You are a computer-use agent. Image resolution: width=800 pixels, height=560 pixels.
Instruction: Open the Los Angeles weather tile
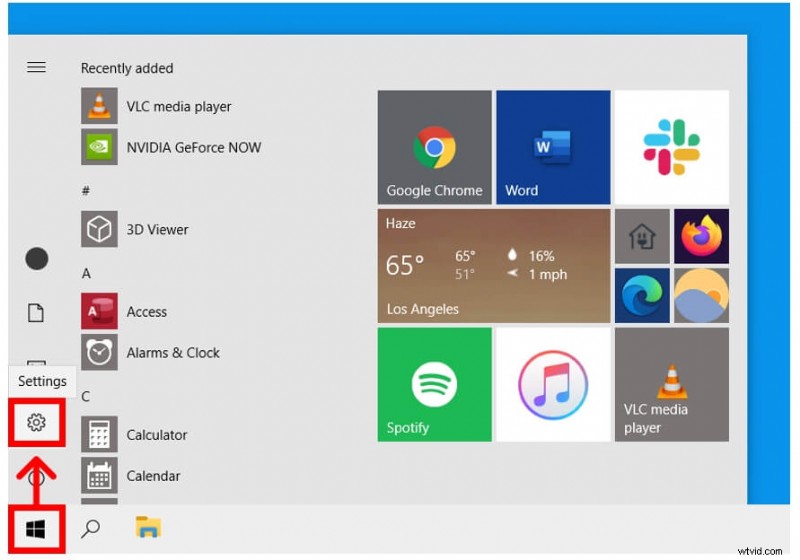[493, 266]
